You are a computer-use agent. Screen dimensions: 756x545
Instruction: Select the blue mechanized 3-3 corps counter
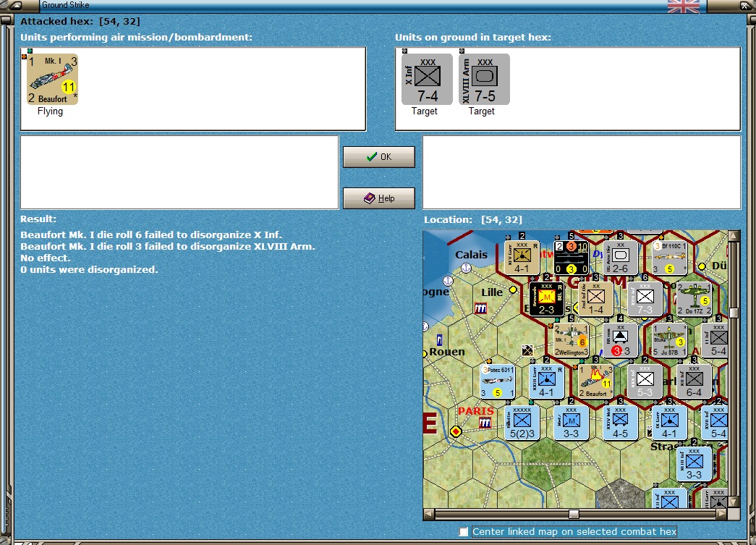[572, 423]
